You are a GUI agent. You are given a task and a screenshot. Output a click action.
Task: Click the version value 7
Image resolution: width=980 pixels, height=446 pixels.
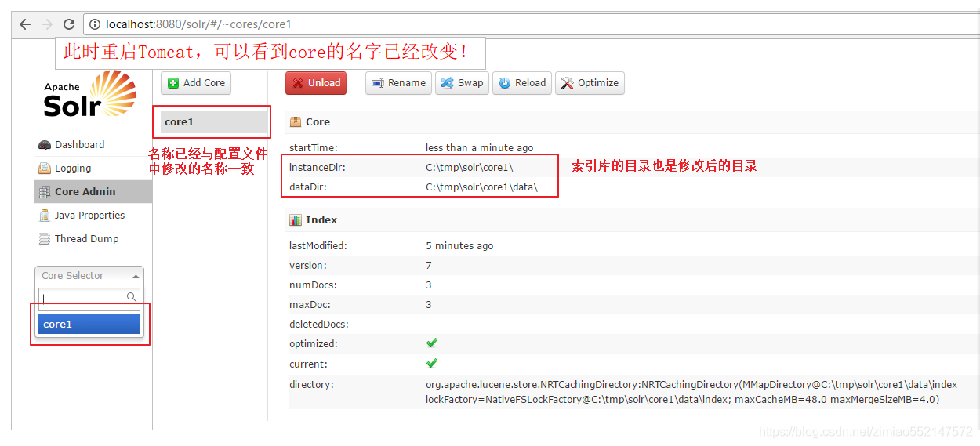(x=429, y=265)
